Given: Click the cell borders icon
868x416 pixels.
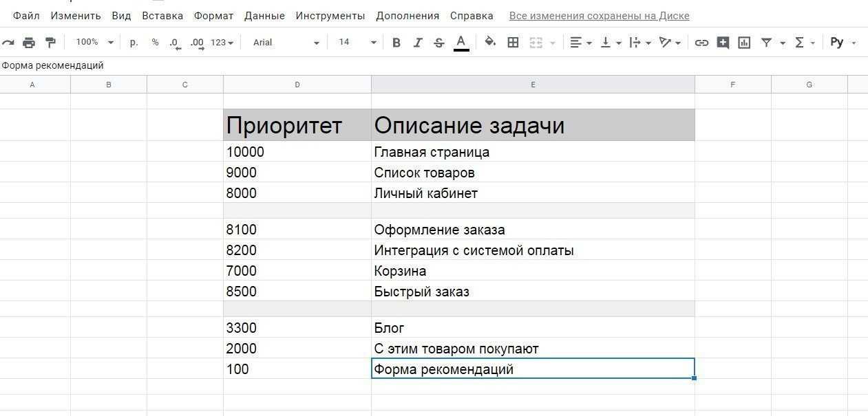Looking at the screenshot, I should click(513, 43).
